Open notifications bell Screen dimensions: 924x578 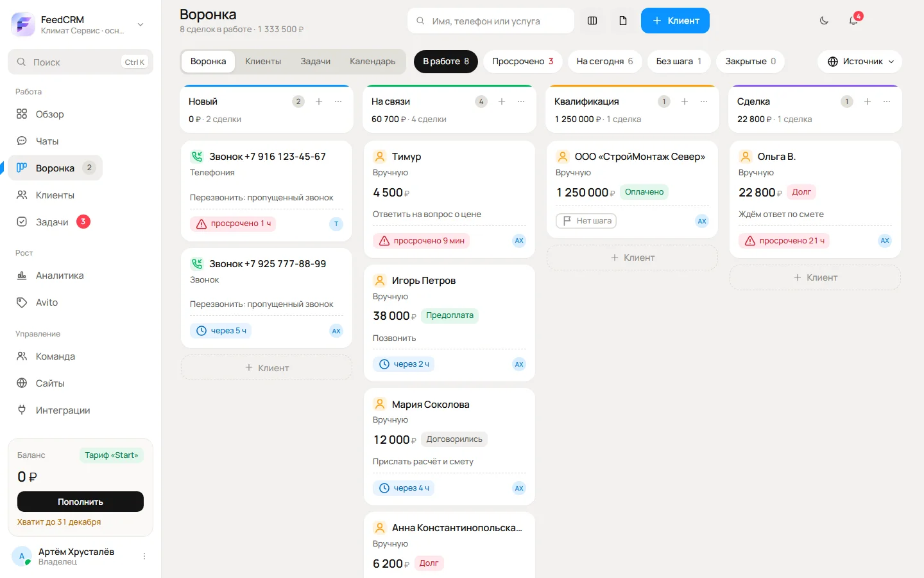click(x=853, y=21)
